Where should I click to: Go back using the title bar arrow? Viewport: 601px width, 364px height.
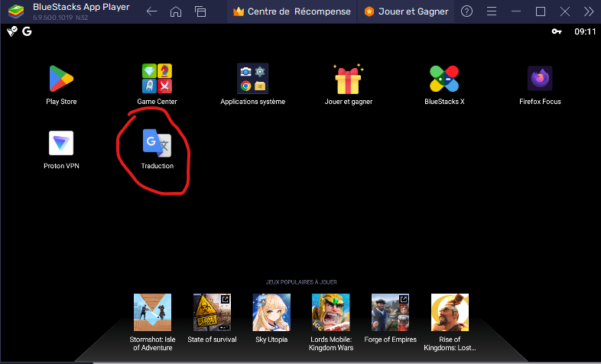click(151, 11)
